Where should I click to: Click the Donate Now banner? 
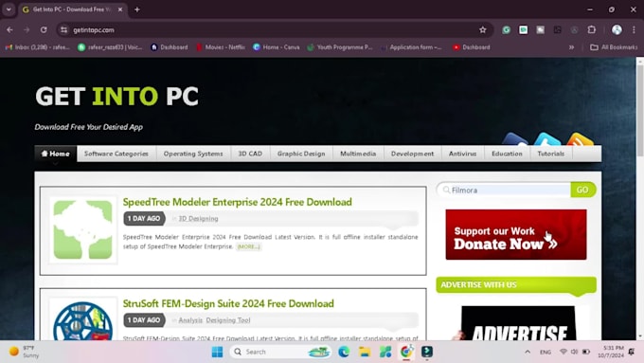tap(516, 235)
